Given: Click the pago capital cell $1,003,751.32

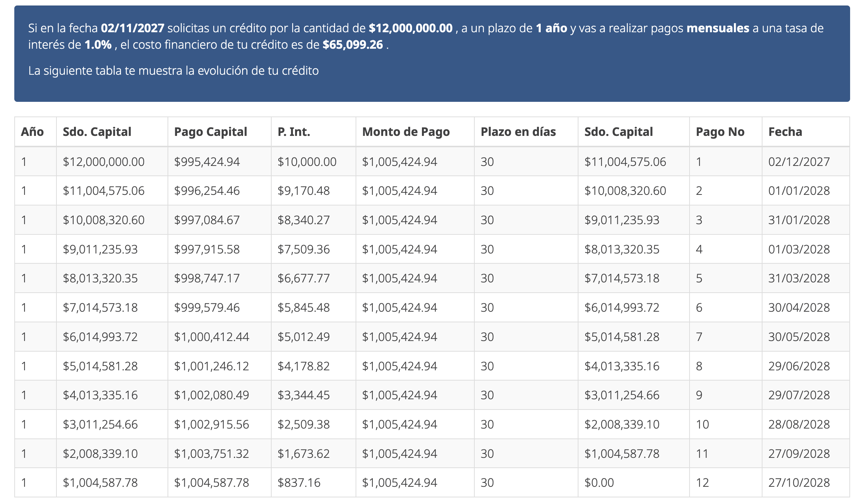Looking at the screenshot, I should tap(219, 453).
